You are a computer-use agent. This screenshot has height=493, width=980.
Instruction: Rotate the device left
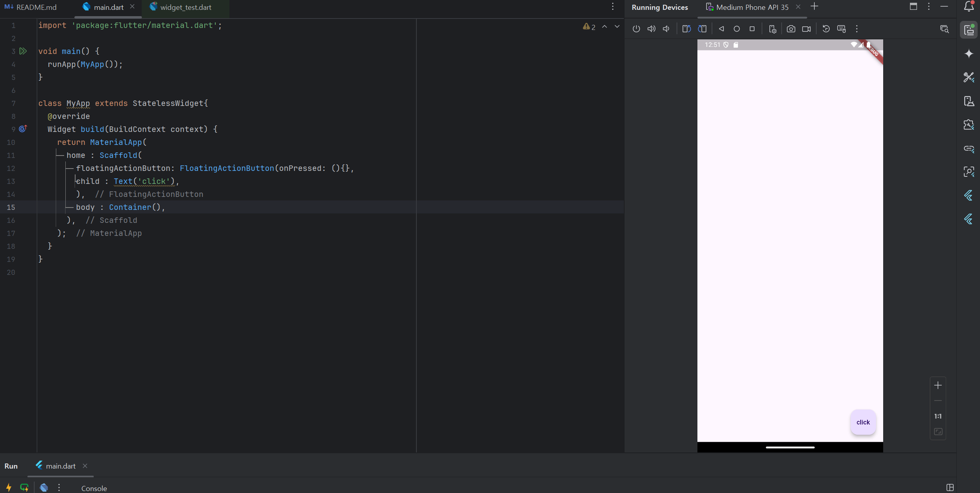686,29
